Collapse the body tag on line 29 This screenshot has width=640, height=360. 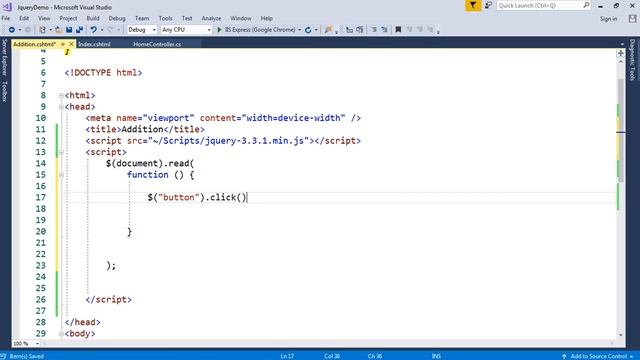[x=61, y=334]
